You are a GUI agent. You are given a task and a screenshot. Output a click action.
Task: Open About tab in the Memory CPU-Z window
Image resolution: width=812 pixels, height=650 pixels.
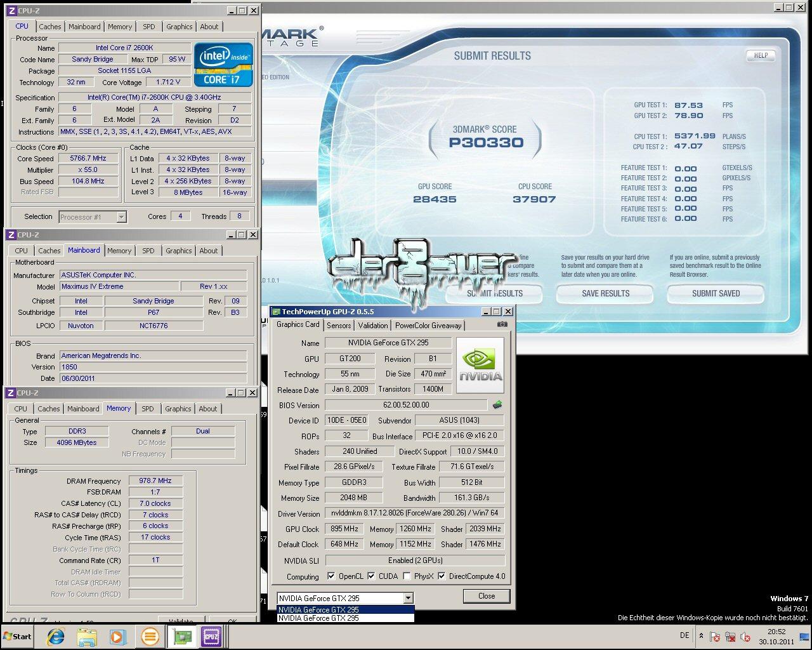tap(208, 409)
